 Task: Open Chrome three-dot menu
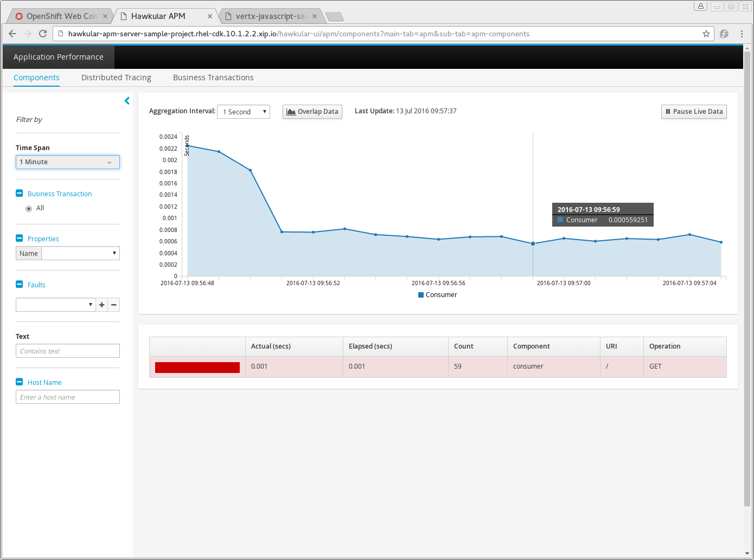click(x=742, y=34)
